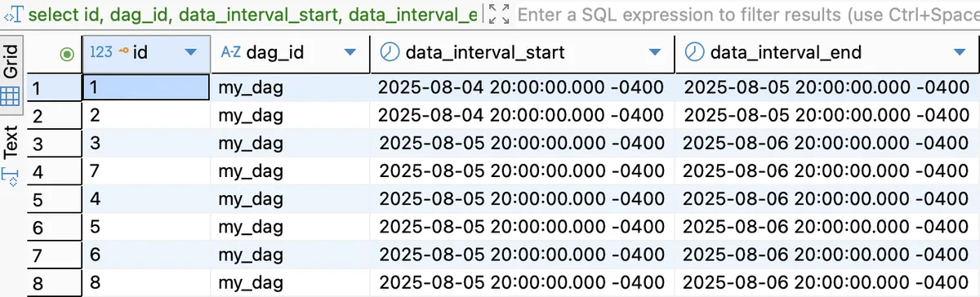
Task: Click the dag_id column header label
Action: coord(275,53)
